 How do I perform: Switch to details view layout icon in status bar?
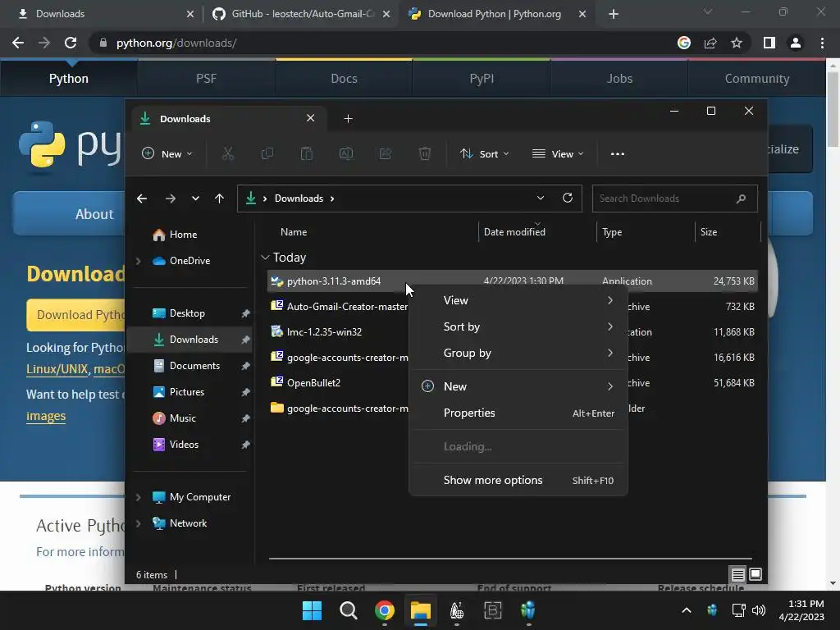coord(737,574)
